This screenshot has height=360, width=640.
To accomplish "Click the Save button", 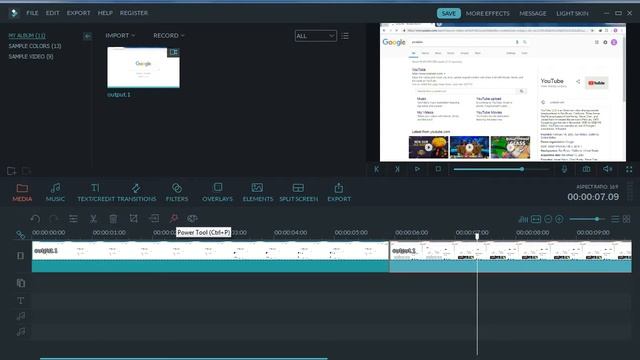I will click(x=449, y=13).
